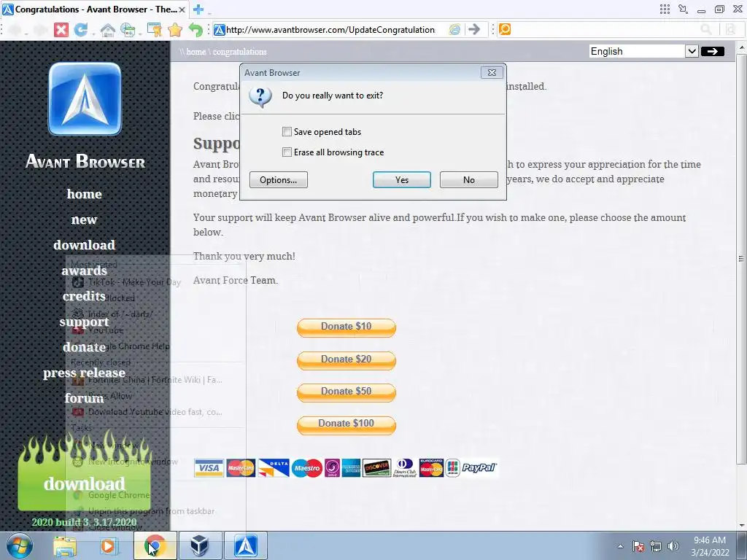Screen dimensions: 747x560
Task: Show hidden tray icons arrow
Action: [620, 546]
